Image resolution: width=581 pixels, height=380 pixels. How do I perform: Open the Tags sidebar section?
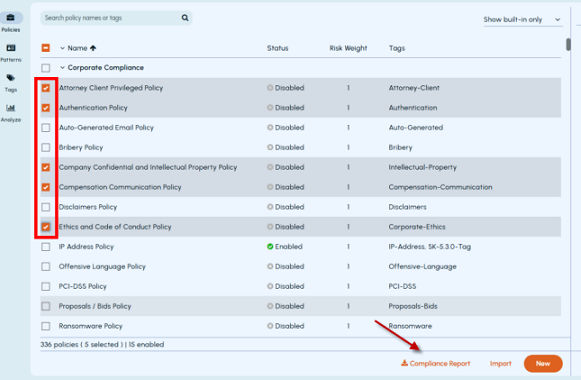coord(11,83)
